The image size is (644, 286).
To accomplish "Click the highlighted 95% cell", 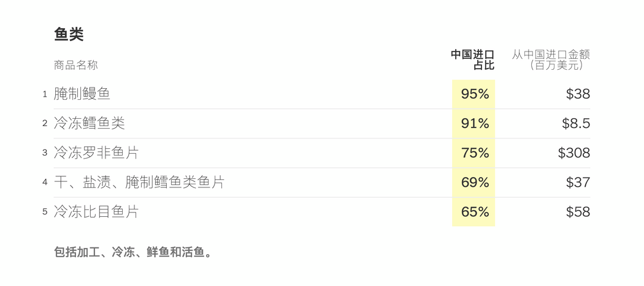I will coord(475,94).
